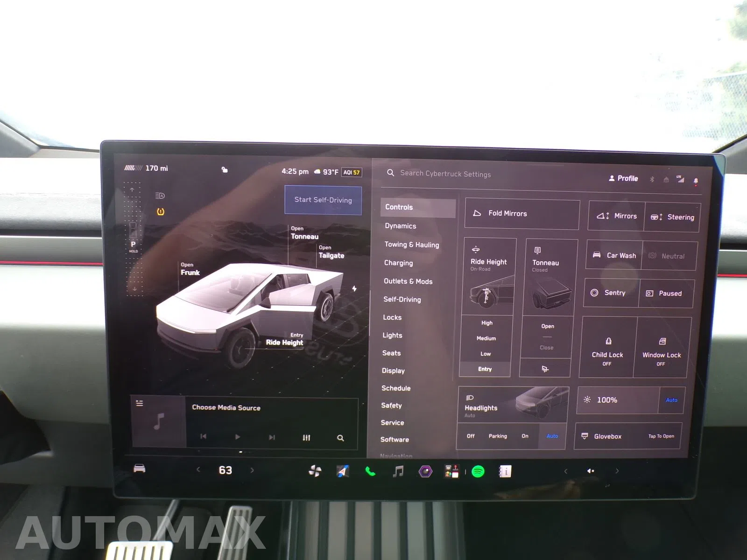Open the Software settings menu
Screen dimensions: 747x560
pos(395,440)
